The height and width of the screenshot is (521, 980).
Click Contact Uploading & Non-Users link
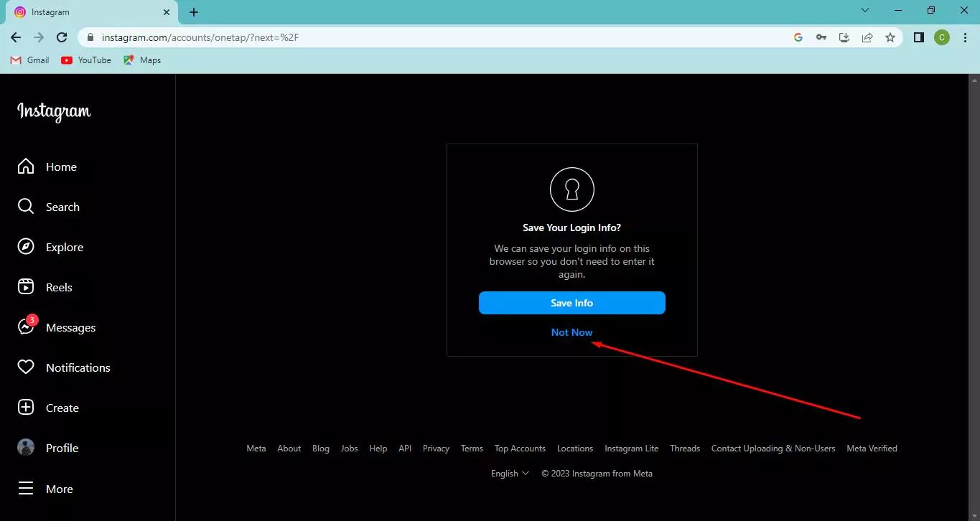(x=773, y=449)
